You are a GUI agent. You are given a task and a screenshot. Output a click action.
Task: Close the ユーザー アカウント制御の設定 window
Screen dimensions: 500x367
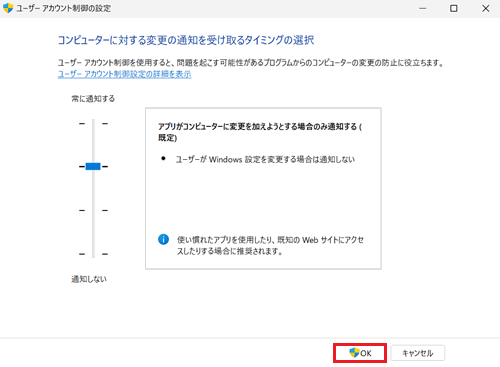point(486,8)
